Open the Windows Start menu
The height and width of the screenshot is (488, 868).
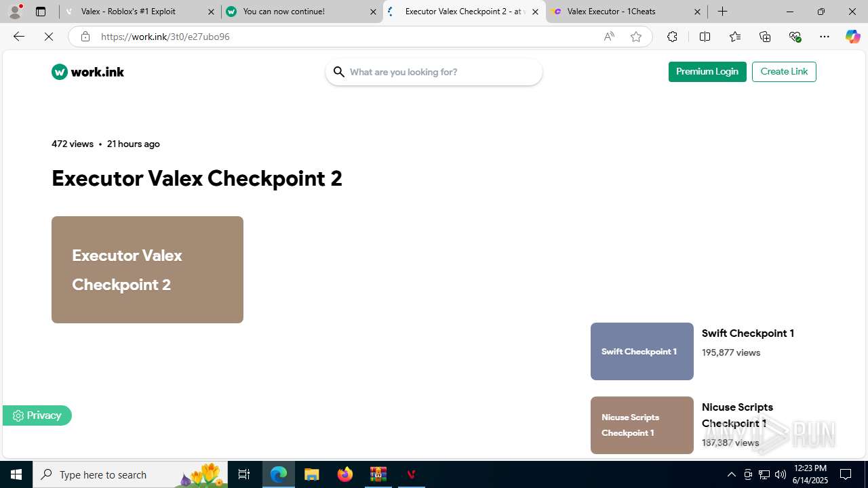coord(16,474)
